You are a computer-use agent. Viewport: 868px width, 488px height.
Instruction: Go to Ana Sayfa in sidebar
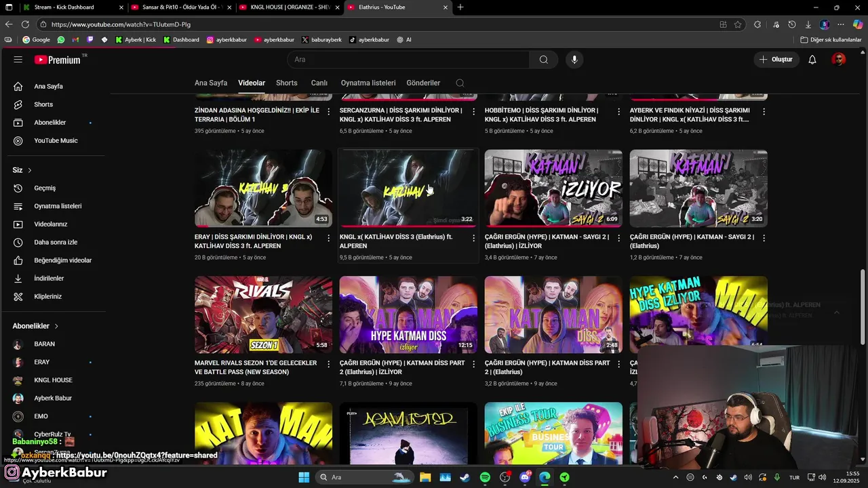[48, 87]
